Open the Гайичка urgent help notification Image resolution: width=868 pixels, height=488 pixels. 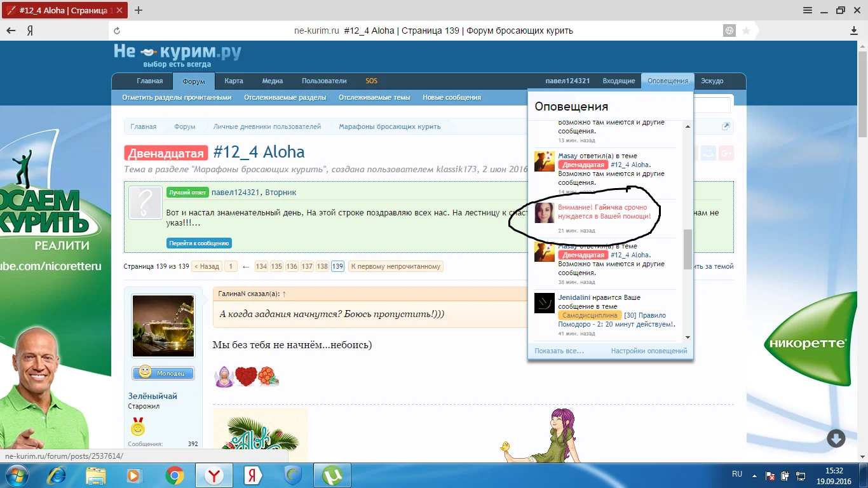(604, 212)
